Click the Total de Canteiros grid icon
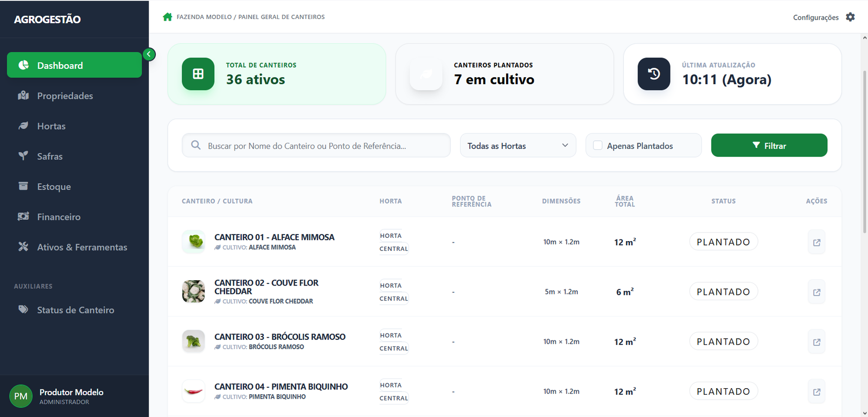This screenshot has height=417, width=868. pos(198,74)
